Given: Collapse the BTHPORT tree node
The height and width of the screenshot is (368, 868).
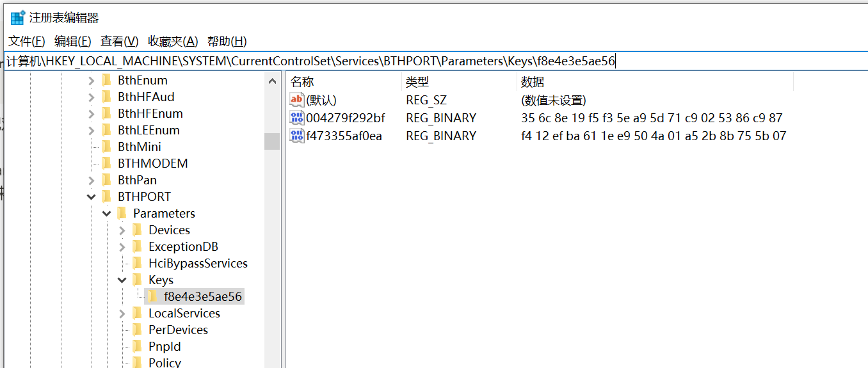Looking at the screenshot, I should pyautogui.click(x=92, y=197).
